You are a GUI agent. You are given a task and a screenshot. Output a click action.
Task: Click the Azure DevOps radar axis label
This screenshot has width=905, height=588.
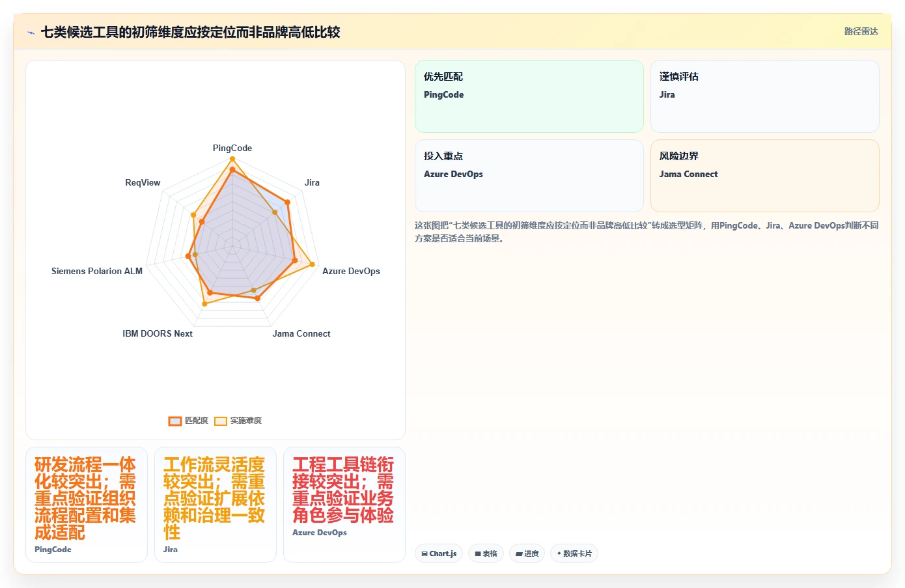coord(351,271)
